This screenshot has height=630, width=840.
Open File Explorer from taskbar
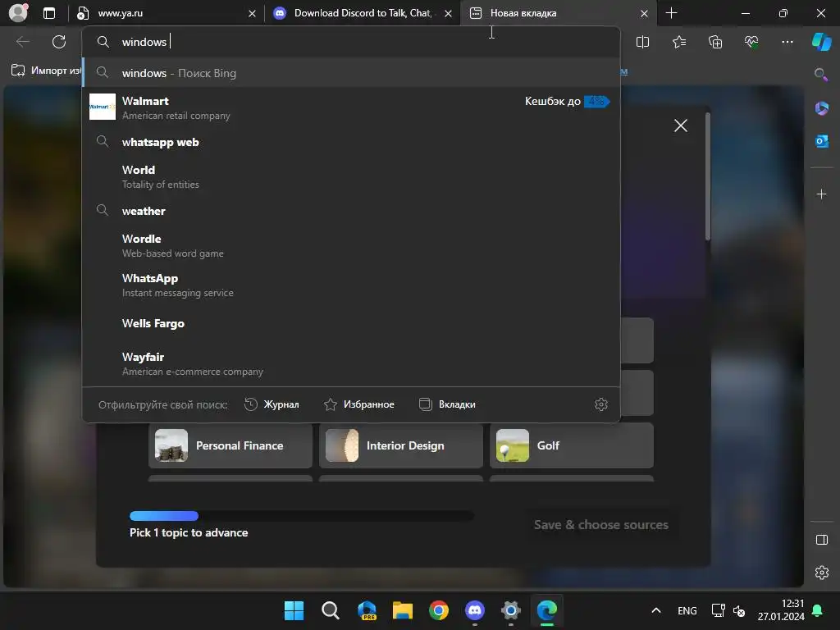[402, 610]
